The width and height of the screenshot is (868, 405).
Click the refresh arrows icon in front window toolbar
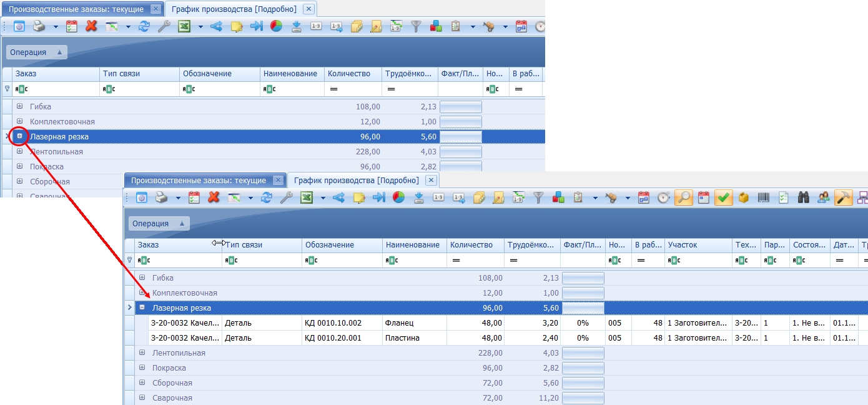[267, 197]
